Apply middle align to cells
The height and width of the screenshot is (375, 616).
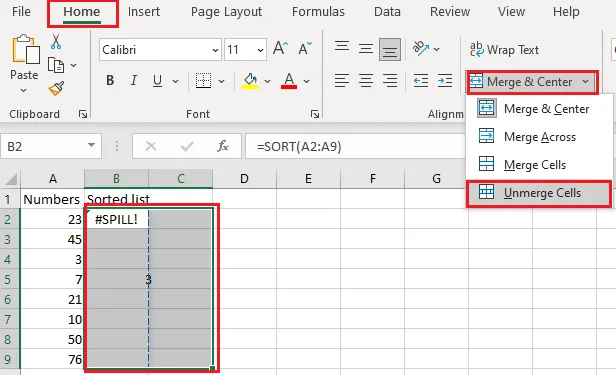[366, 49]
